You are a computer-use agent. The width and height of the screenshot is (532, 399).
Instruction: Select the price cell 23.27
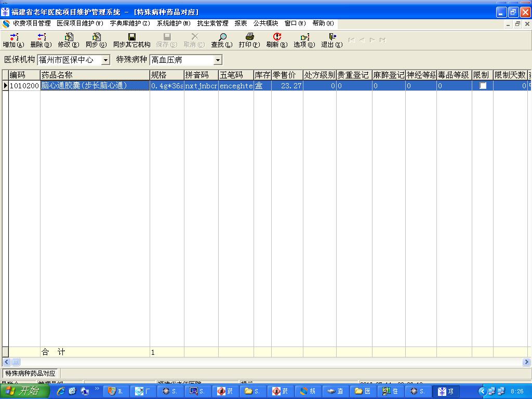pyautogui.click(x=287, y=86)
